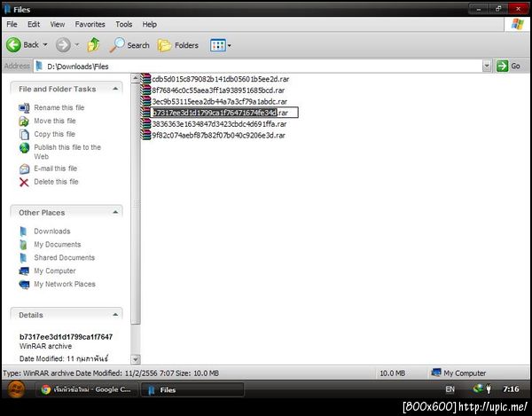Open My Computer in Other Places
This screenshot has height=416, width=532.
[x=55, y=271]
